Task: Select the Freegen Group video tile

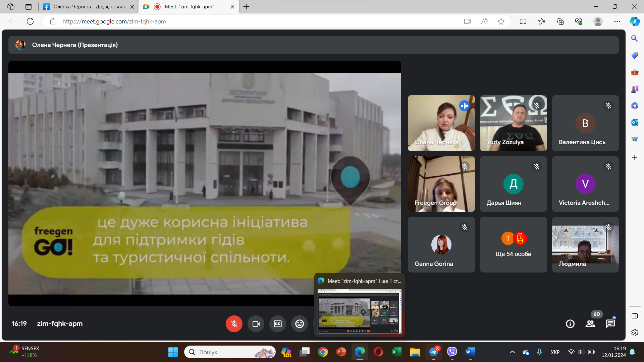Action: pos(441,184)
